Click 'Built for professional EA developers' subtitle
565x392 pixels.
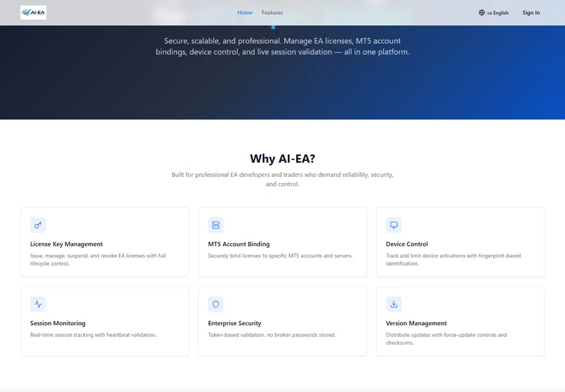(282, 179)
